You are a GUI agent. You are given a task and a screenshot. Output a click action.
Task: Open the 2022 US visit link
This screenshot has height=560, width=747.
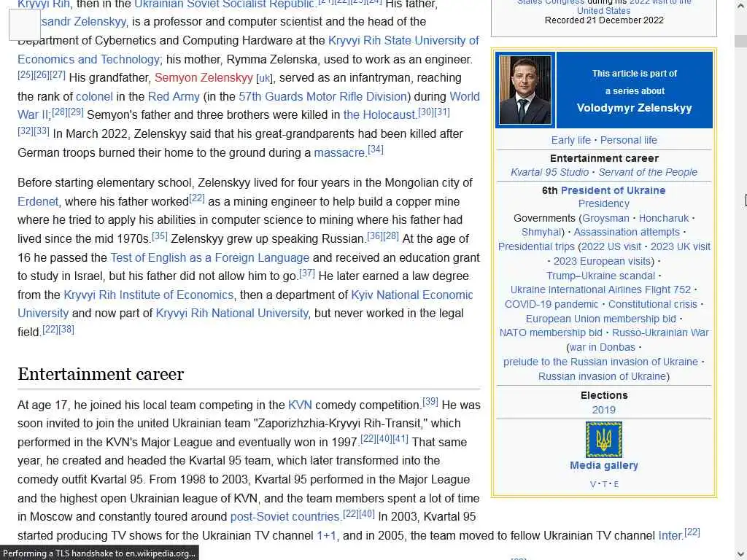pyautogui.click(x=611, y=246)
